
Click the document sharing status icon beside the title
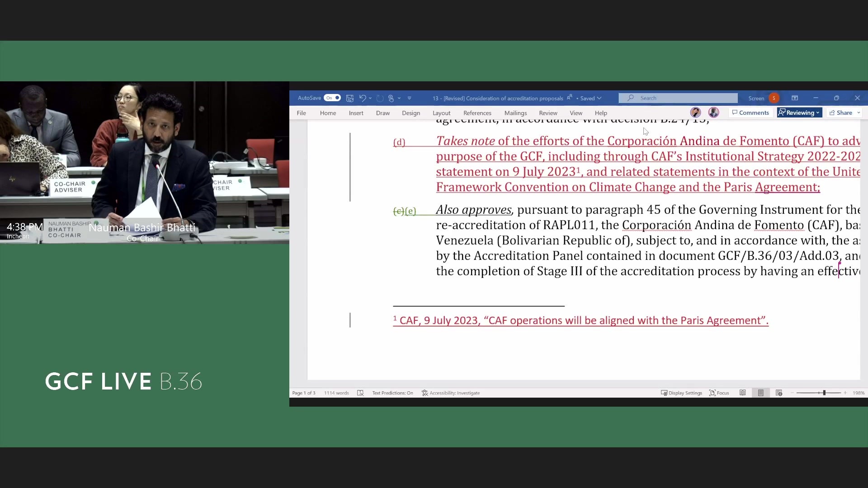[570, 98]
